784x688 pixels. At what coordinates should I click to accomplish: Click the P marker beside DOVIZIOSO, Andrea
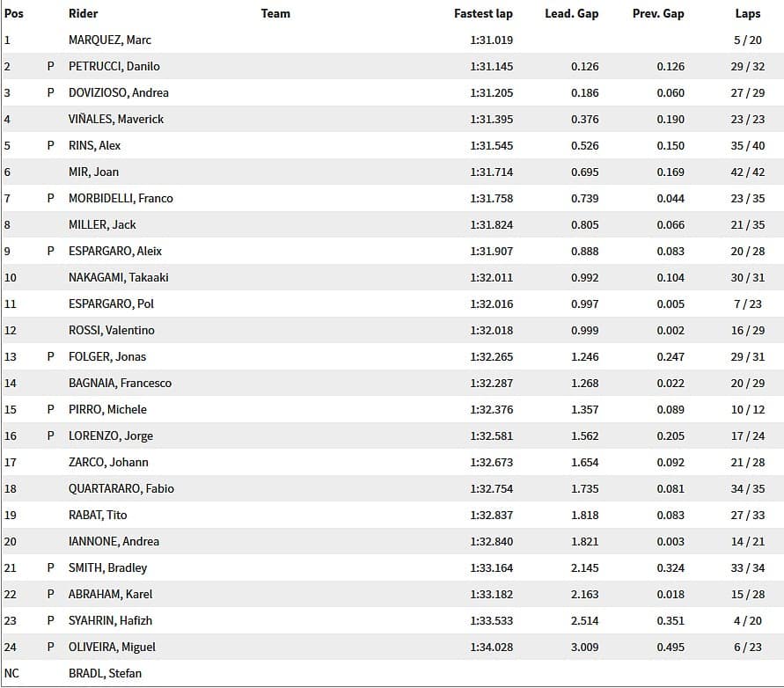51,92
